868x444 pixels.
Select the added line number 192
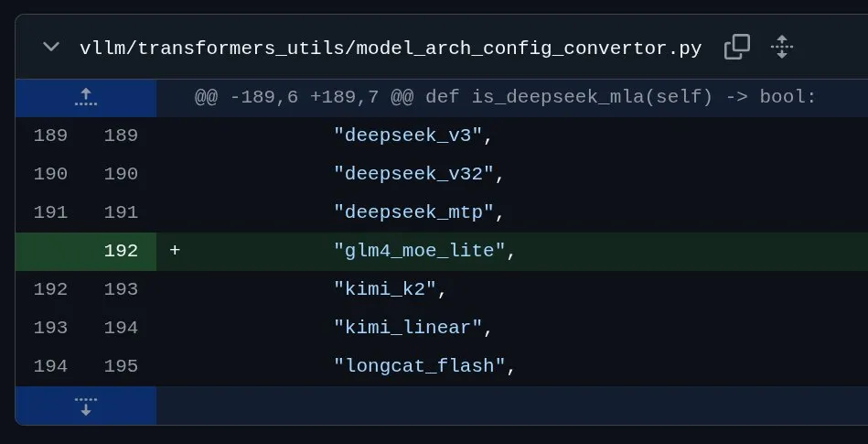click(121, 251)
